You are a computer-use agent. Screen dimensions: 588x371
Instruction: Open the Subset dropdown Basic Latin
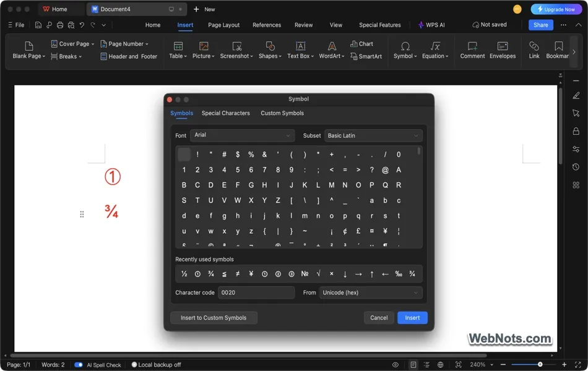(x=373, y=135)
